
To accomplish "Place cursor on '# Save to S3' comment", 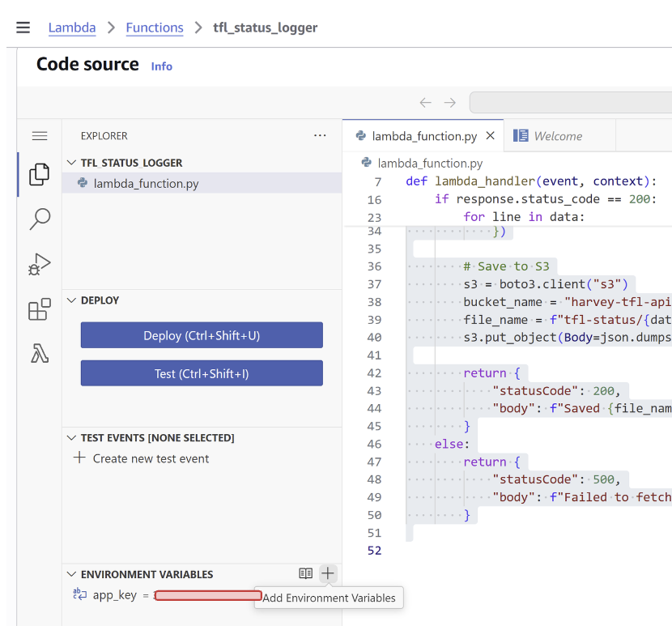I will click(x=506, y=266).
